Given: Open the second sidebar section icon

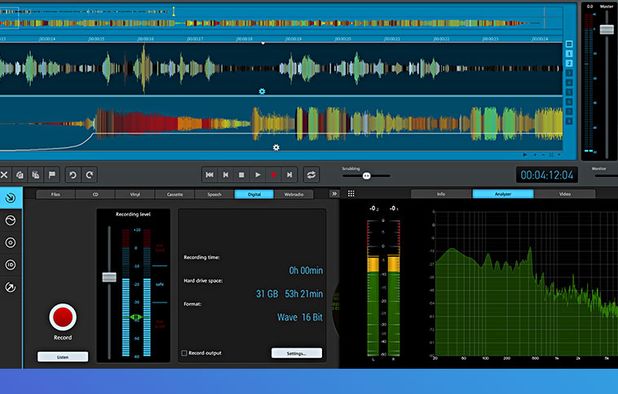Looking at the screenshot, I should pyautogui.click(x=11, y=220).
